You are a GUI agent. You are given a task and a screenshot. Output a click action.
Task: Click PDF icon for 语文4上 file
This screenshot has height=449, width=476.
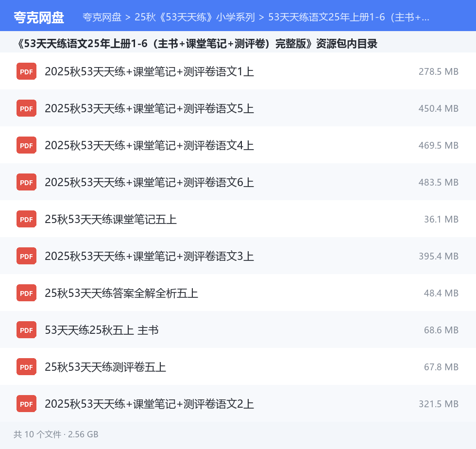pyautogui.click(x=26, y=145)
